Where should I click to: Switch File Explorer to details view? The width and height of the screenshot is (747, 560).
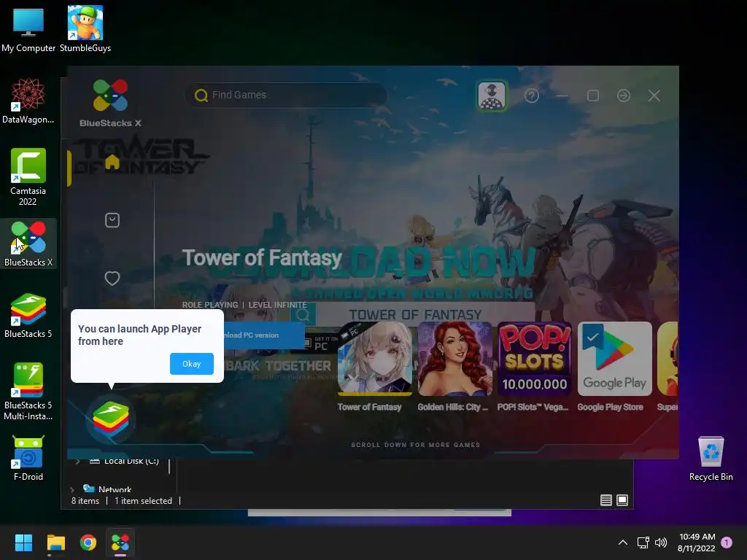coord(606,500)
